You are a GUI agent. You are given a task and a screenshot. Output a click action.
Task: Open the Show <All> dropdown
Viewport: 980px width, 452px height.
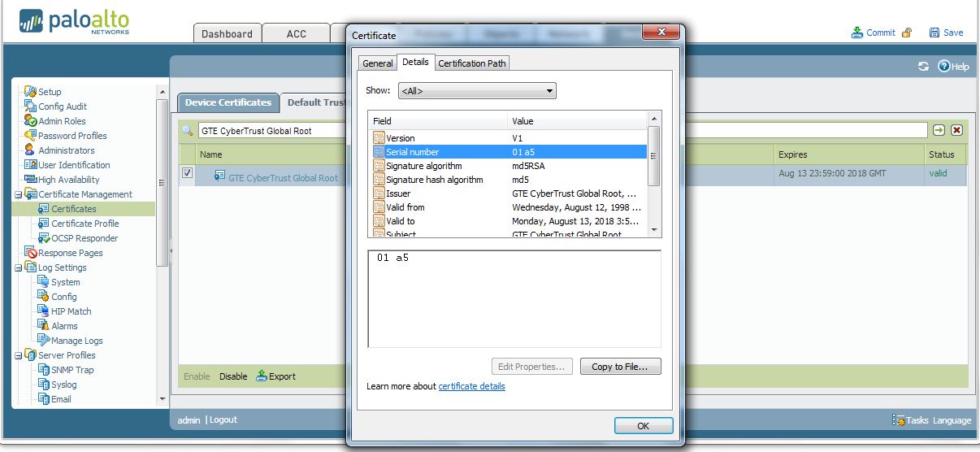[x=479, y=91]
